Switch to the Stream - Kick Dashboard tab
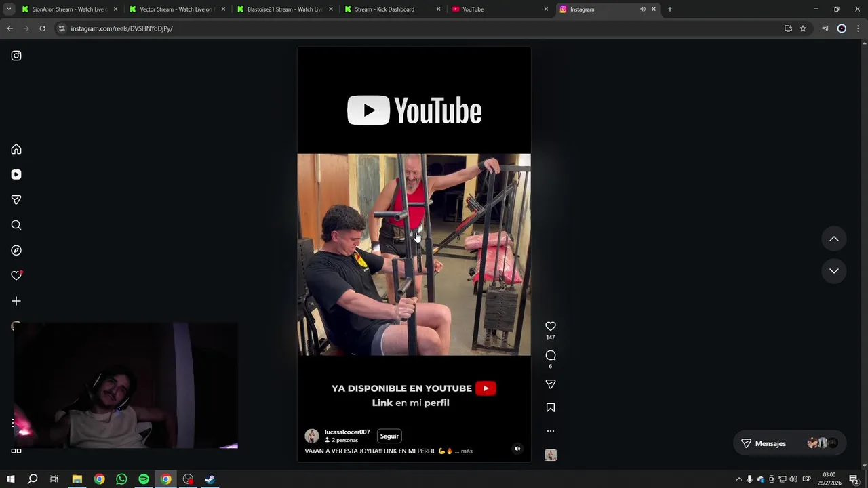Screen dimensions: 868x488 392,9
